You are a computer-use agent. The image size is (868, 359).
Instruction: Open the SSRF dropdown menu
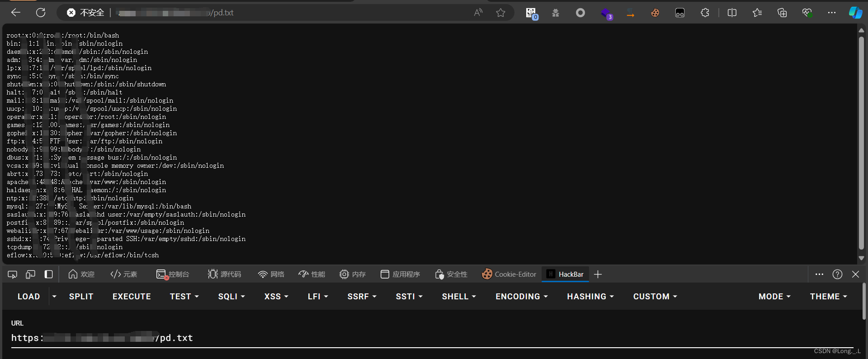point(362,297)
